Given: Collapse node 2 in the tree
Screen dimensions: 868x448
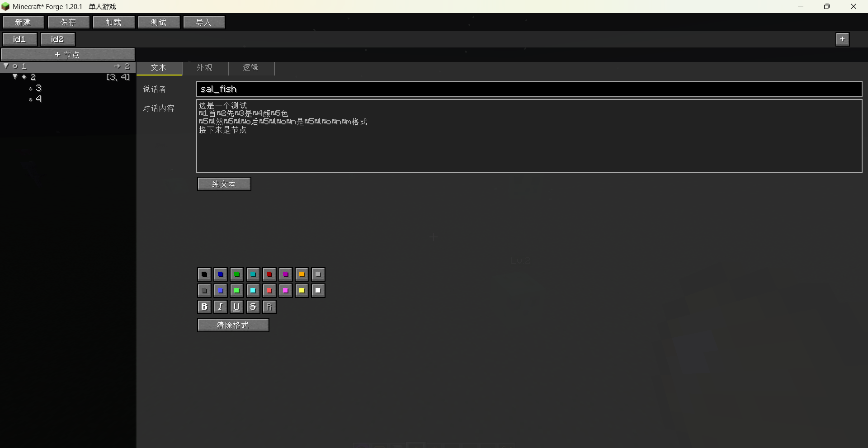Looking at the screenshot, I should pyautogui.click(x=15, y=77).
